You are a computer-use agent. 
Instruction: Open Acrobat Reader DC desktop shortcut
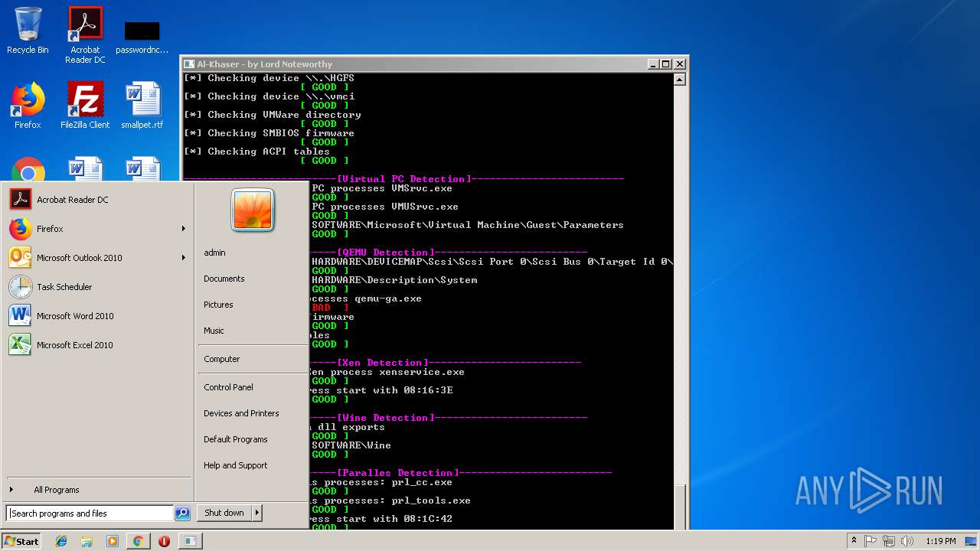[x=85, y=35]
